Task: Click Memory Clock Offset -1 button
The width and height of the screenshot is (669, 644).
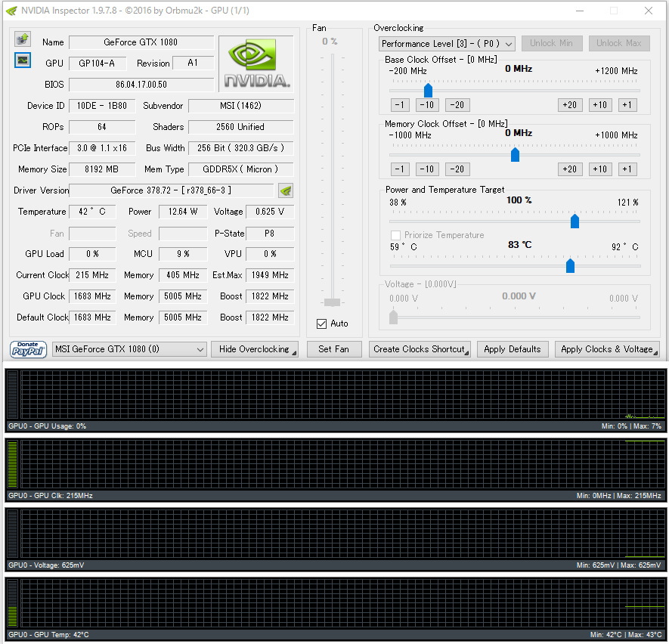Action: point(400,169)
